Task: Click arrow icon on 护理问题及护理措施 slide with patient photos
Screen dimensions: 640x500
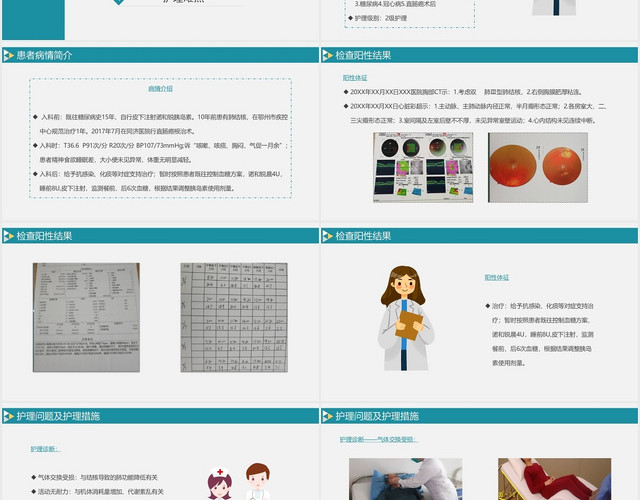Action: tap(327, 416)
